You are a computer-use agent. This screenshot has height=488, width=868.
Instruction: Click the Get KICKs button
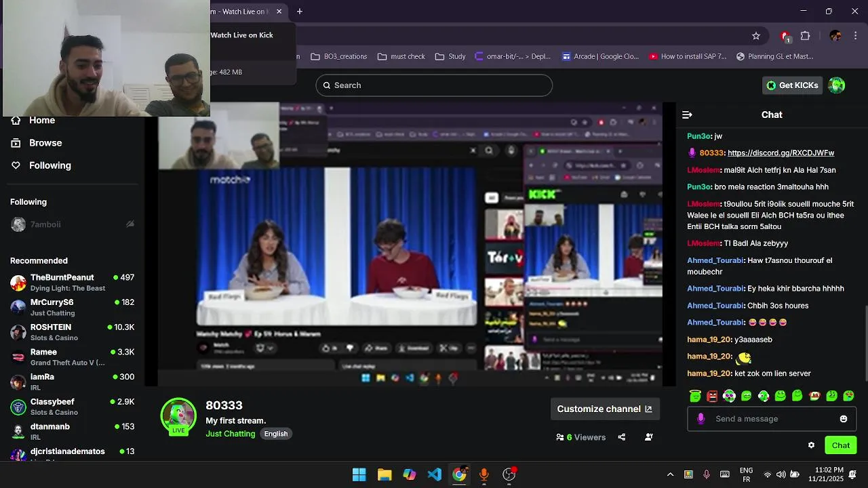coord(792,85)
